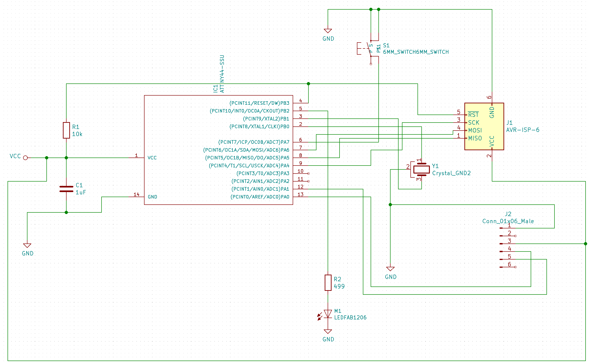
Task: Click the S1 reference label
Action: 386,45
